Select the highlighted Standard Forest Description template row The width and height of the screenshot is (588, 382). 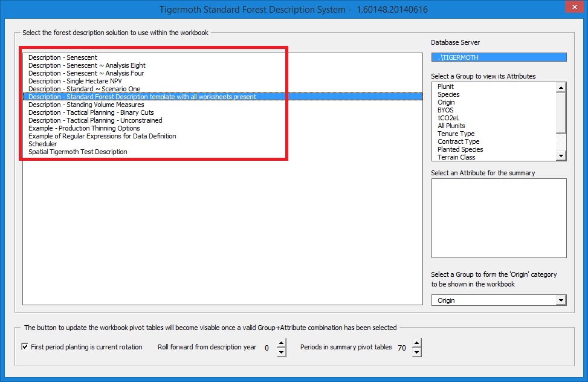222,97
